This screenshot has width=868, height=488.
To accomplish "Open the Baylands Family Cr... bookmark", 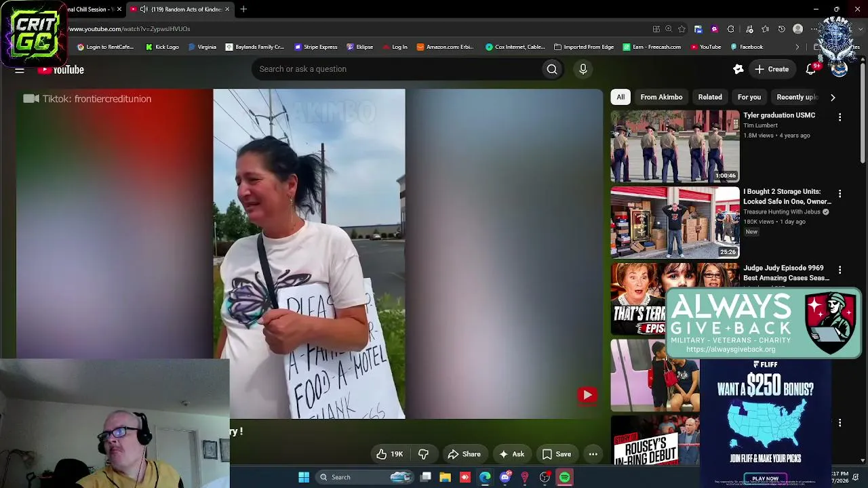I will (254, 47).
